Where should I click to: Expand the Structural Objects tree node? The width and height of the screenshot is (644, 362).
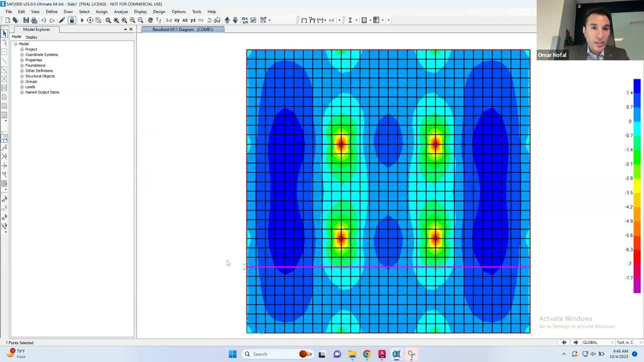pos(22,76)
